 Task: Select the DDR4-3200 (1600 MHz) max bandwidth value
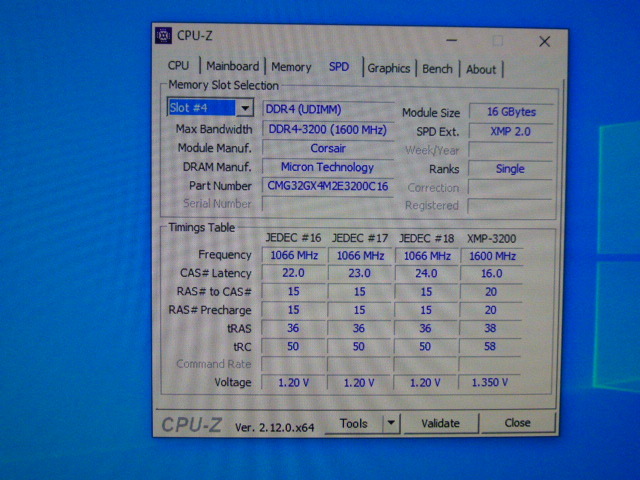(328, 130)
